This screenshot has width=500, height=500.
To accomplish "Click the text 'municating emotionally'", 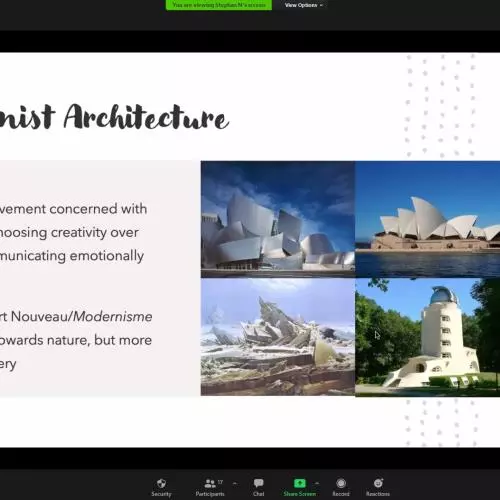I will pos(72,256).
